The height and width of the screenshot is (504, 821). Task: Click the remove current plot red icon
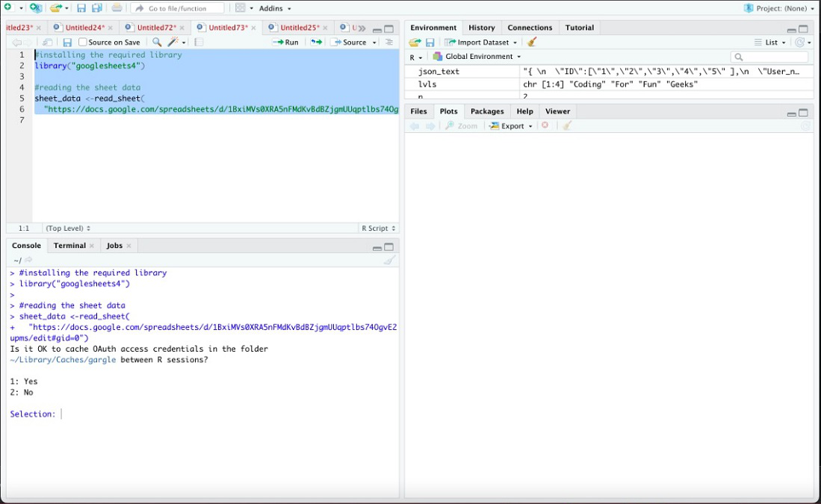[545, 125]
